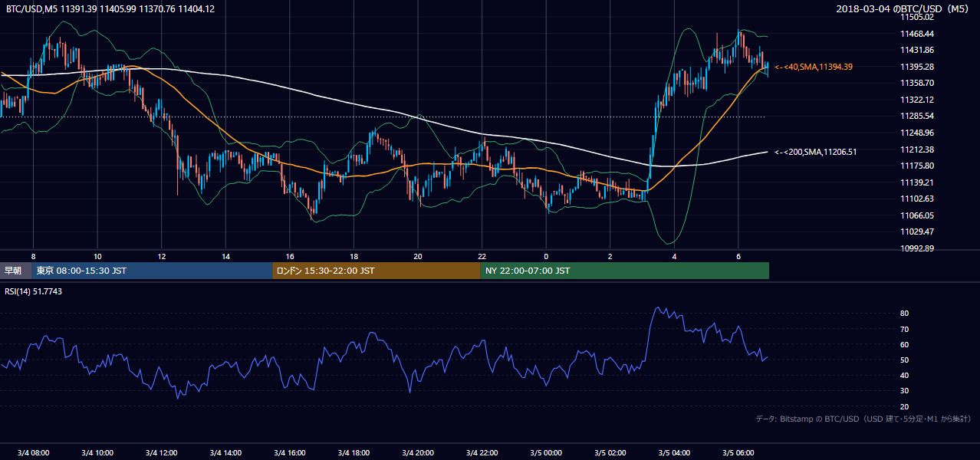
Task: Click the 3/4 10:00 time label
Action: [x=97, y=453]
